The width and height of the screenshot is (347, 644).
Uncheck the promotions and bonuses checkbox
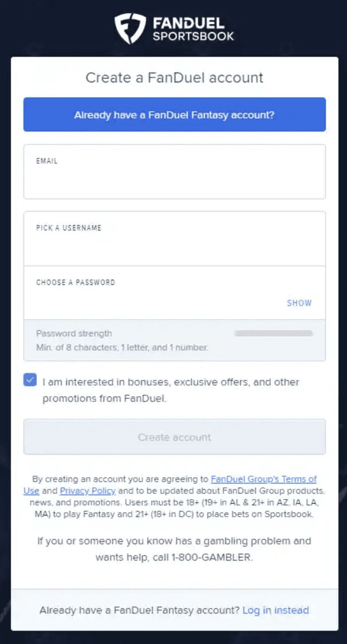(x=30, y=380)
